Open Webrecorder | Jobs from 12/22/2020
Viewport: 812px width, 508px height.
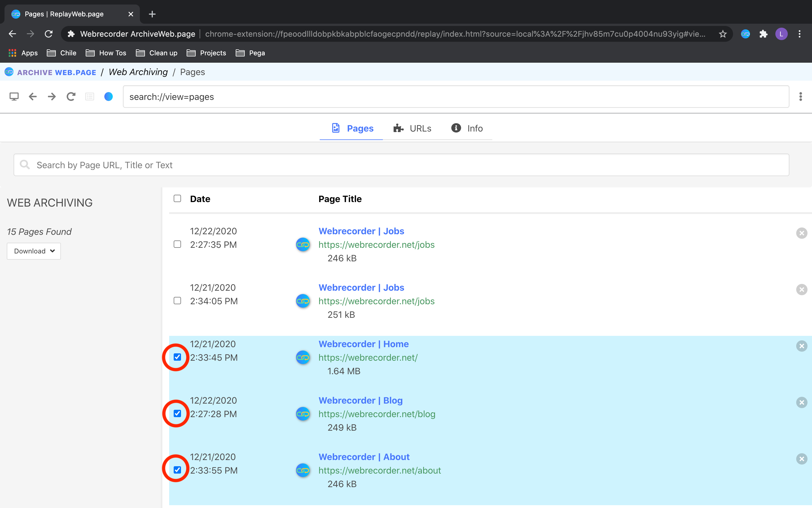click(361, 231)
